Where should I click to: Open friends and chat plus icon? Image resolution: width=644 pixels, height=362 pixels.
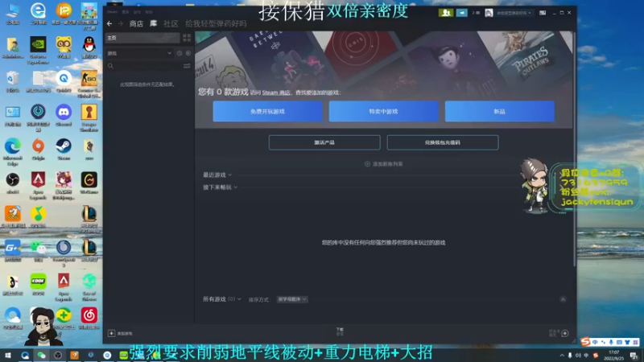(x=565, y=333)
